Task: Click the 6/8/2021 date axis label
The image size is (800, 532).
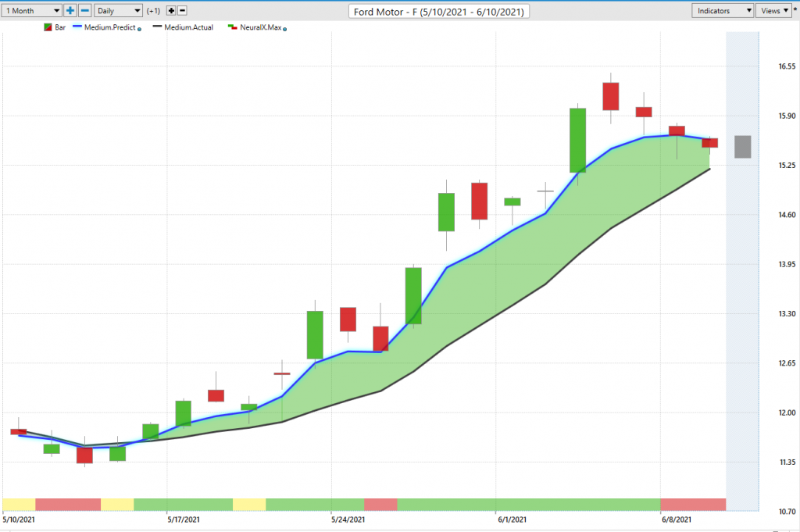Action: [677, 520]
